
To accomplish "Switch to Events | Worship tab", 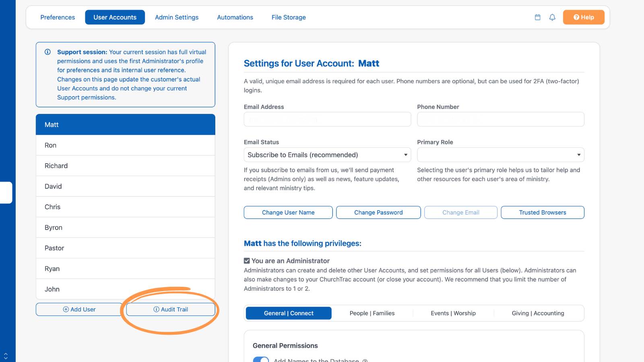I will tap(453, 313).
